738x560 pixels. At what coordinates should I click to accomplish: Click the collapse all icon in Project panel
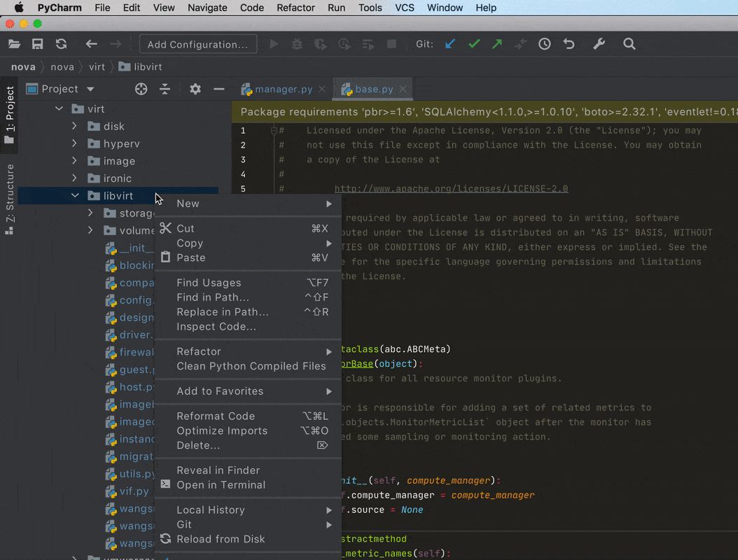(165, 89)
